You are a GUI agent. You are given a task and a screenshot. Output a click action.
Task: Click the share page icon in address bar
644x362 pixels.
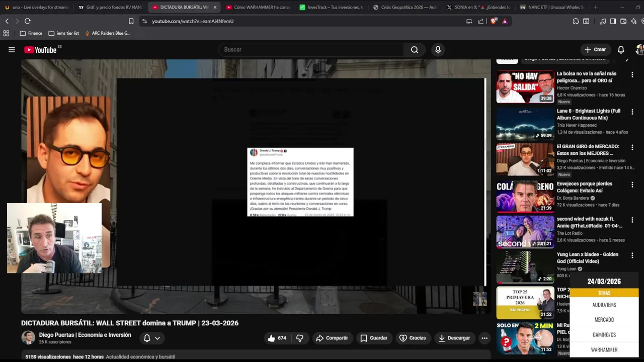[480, 21]
